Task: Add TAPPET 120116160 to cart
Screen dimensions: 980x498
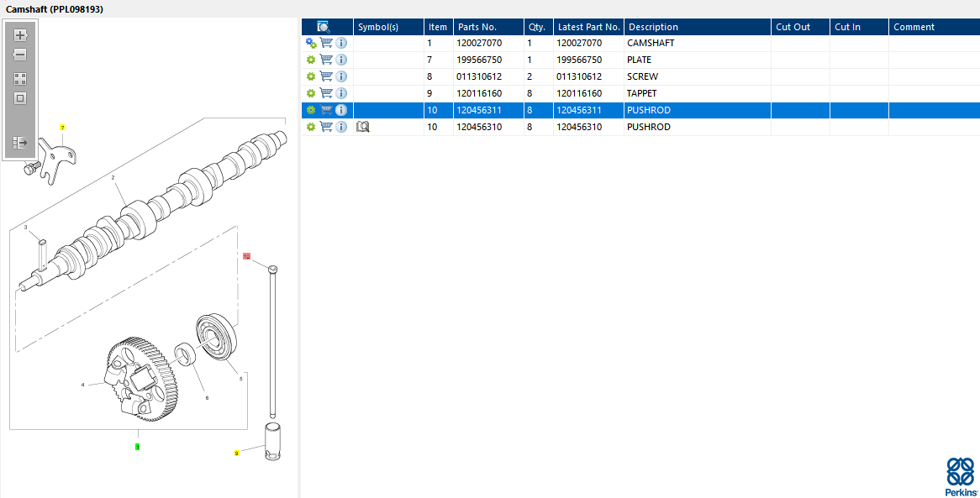Action: pyautogui.click(x=326, y=93)
